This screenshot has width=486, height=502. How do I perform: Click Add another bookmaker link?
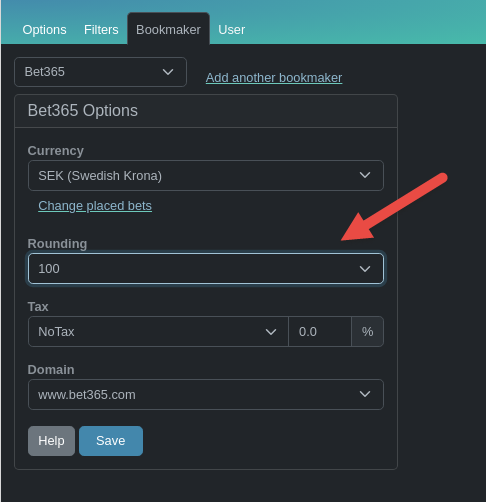(274, 78)
